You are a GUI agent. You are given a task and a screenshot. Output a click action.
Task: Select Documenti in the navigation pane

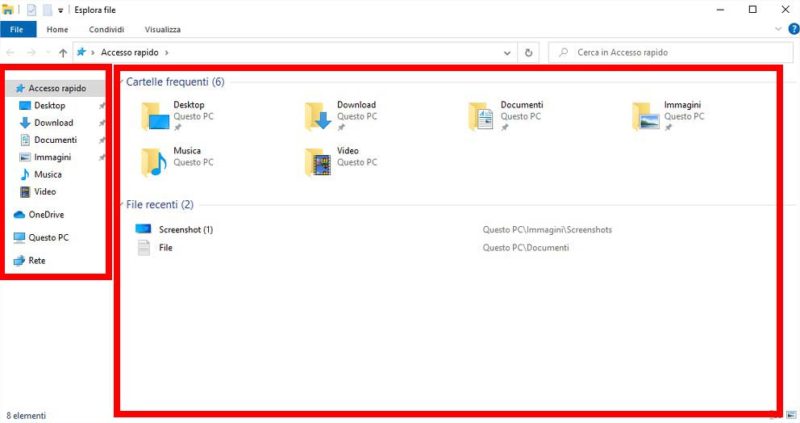tap(56, 140)
